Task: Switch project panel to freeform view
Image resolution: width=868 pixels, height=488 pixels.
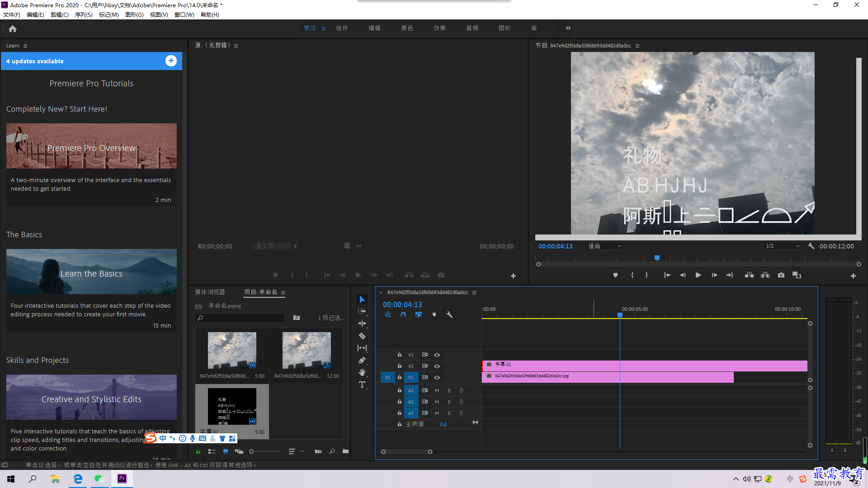Action: 239,451
